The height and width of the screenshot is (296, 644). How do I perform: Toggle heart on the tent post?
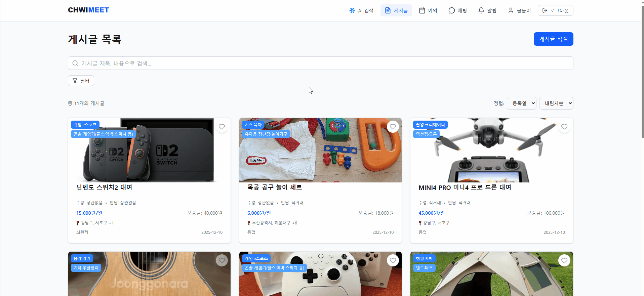pyautogui.click(x=564, y=260)
